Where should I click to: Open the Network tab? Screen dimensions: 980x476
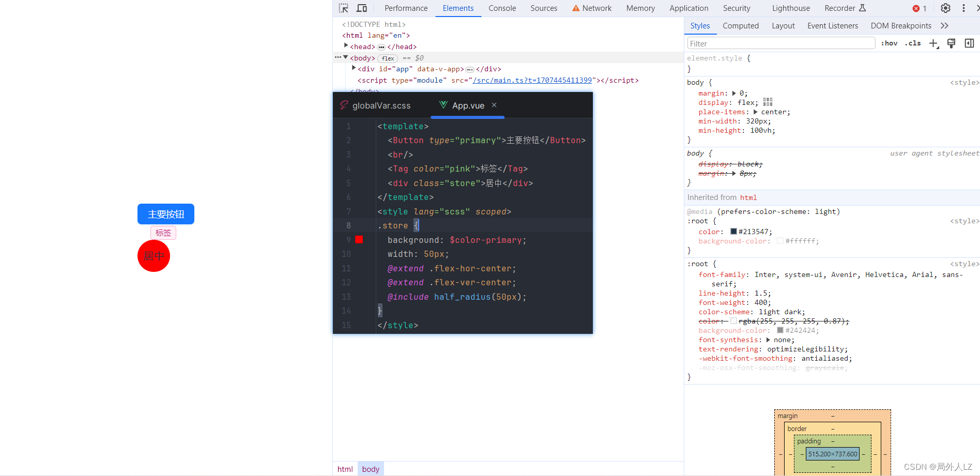pos(592,8)
